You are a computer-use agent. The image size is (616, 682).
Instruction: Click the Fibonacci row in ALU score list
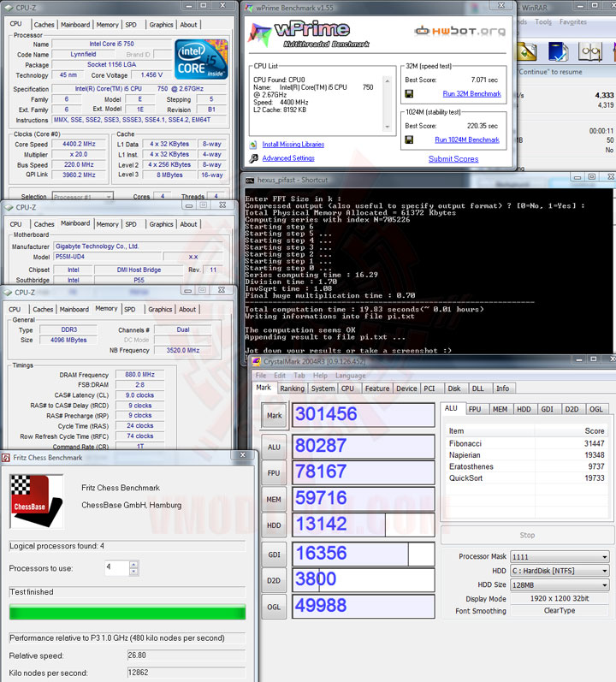pos(526,443)
